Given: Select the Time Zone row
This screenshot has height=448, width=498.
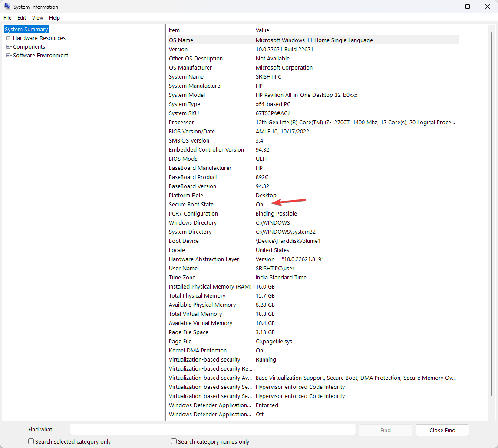Looking at the screenshot, I should point(313,278).
